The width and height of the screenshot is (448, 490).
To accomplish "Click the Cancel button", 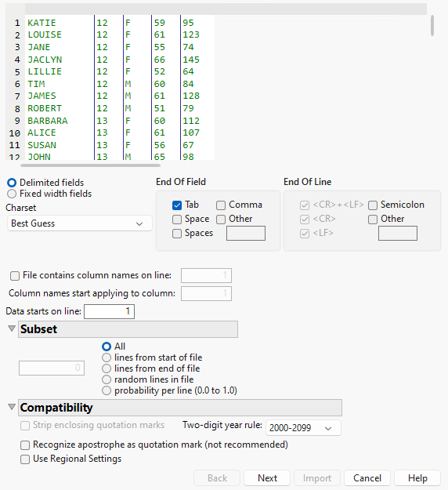I will (x=367, y=478).
